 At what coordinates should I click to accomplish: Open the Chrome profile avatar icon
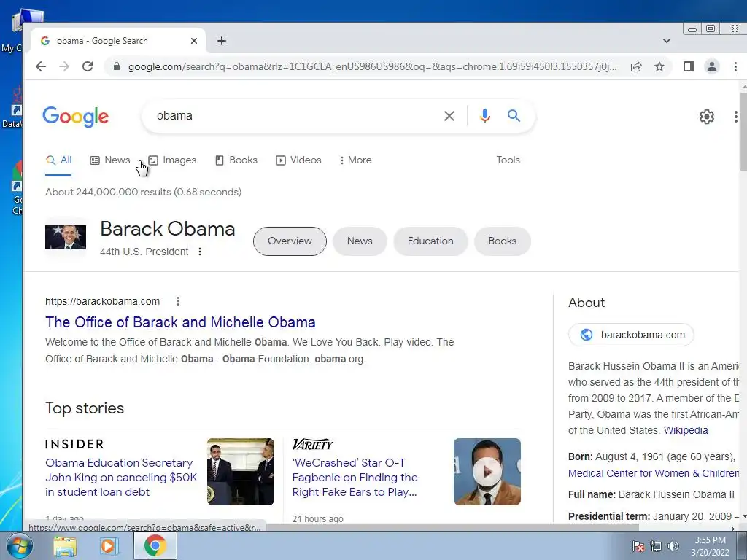click(x=712, y=66)
